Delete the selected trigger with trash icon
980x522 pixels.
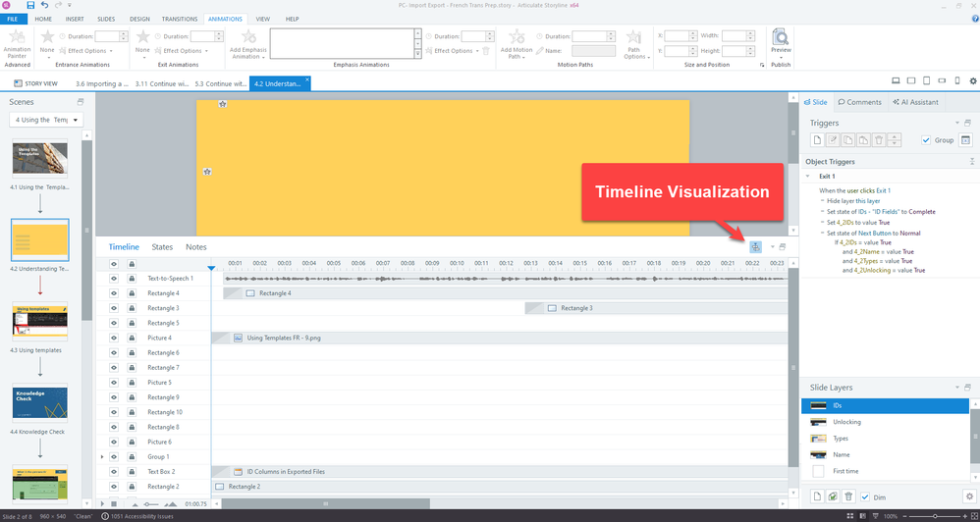879,140
